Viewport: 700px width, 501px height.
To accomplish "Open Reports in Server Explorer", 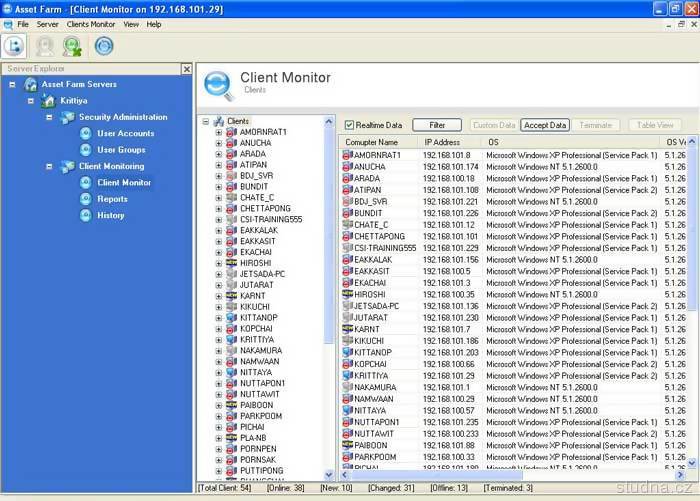I will coord(112,199).
